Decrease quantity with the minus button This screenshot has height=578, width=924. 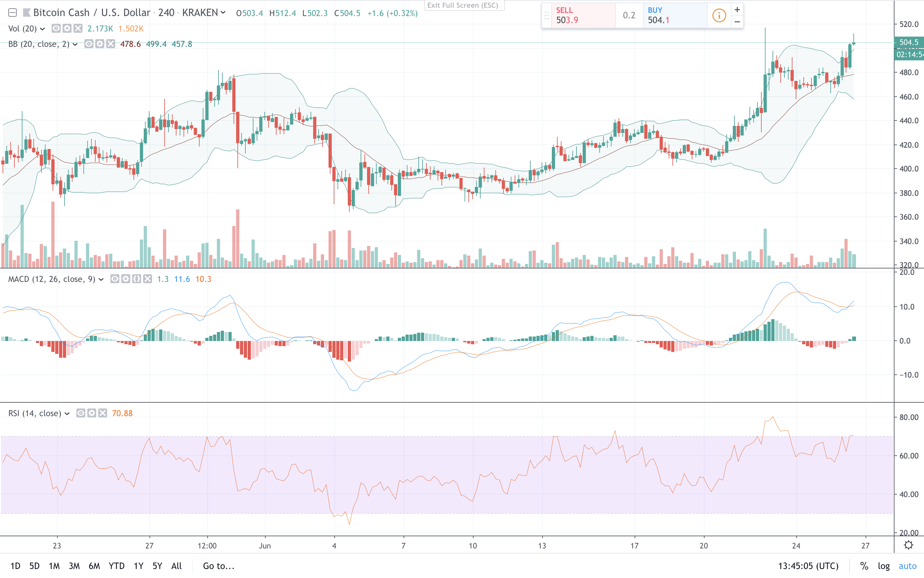[737, 22]
